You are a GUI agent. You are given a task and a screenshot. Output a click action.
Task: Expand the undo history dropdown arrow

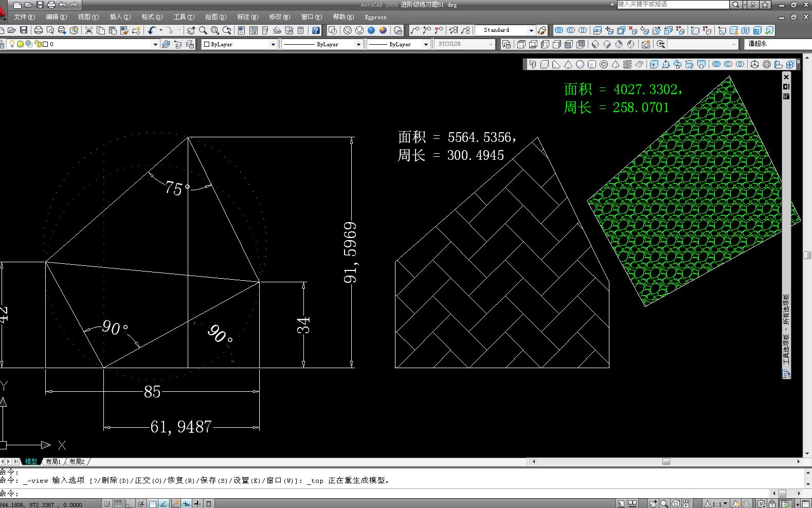tap(160, 30)
